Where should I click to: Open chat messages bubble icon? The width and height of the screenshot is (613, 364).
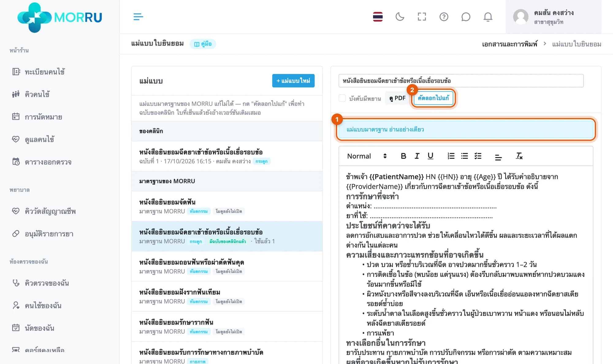pyautogui.click(x=466, y=17)
